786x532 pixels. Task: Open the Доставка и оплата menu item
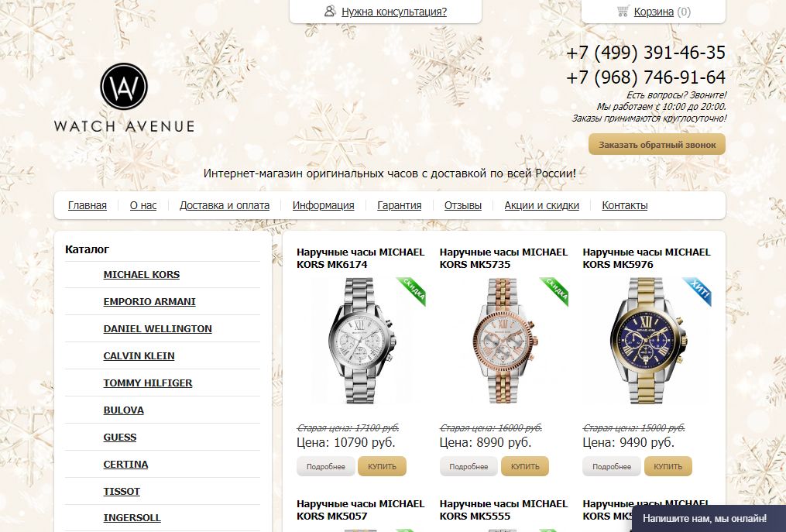(225, 205)
